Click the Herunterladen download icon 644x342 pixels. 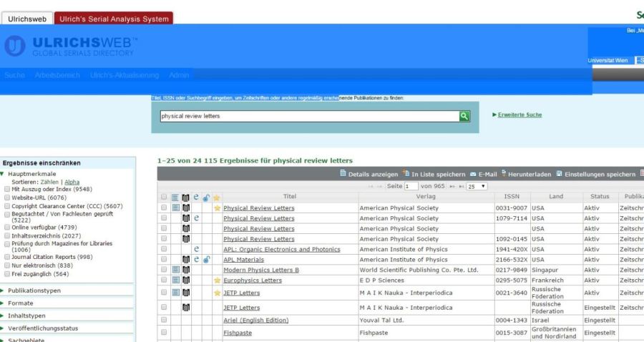pyautogui.click(x=504, y=174)
